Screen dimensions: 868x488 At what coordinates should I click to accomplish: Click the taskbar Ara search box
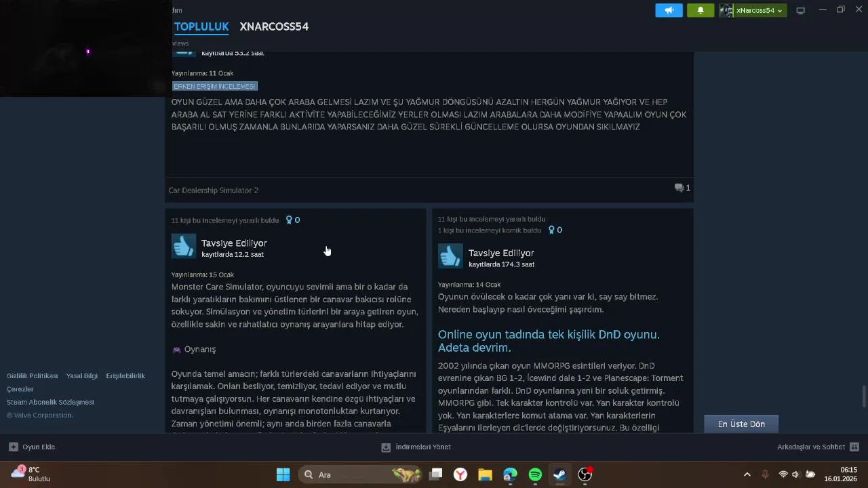coord(360,474)
